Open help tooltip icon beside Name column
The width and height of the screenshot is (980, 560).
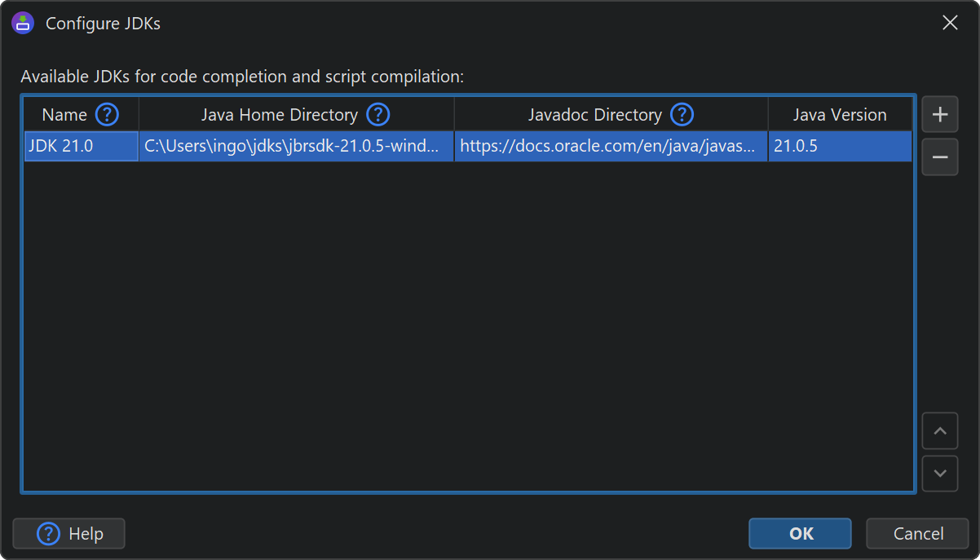tap(107, 115)
